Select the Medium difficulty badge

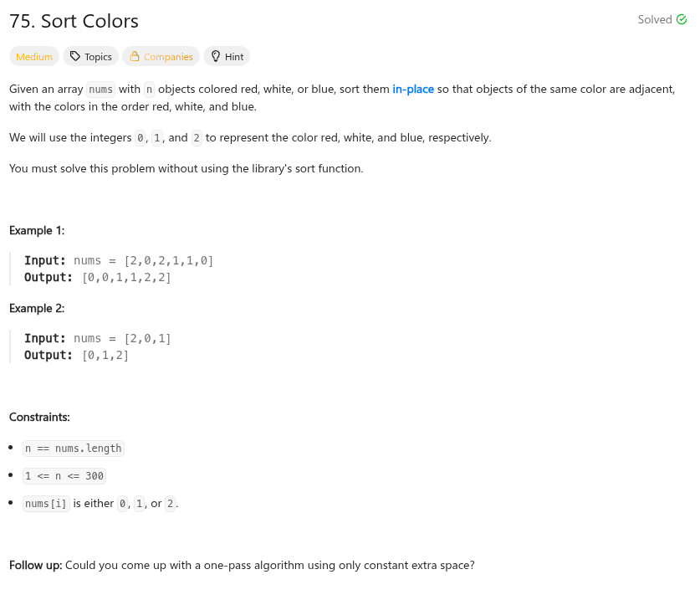[34, 57]
